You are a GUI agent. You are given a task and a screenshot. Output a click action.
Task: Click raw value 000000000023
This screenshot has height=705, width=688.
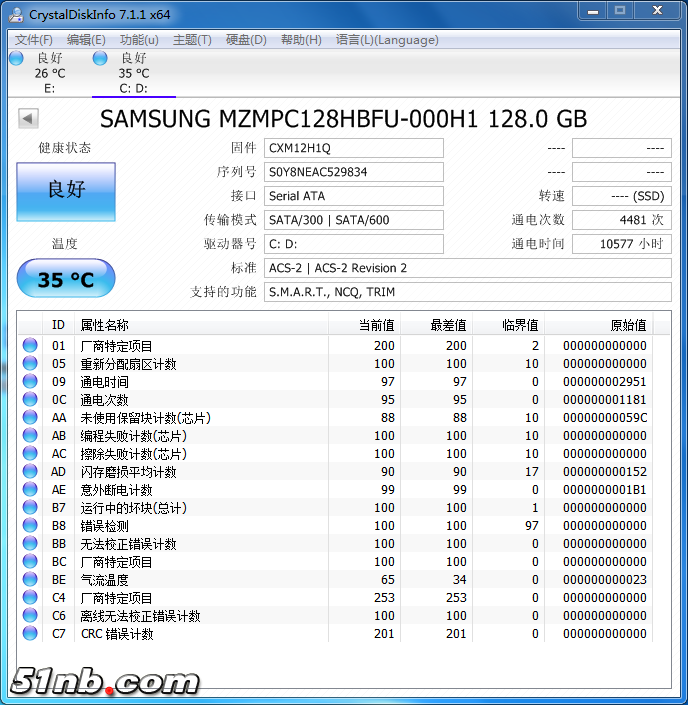coord(605,580)
